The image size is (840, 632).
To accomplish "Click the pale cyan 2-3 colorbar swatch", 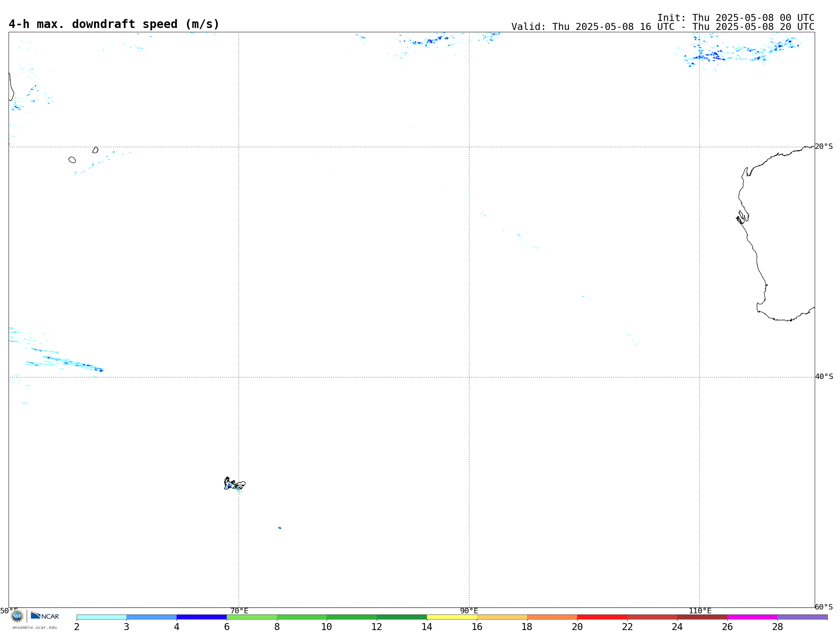I will click(101, 617).
